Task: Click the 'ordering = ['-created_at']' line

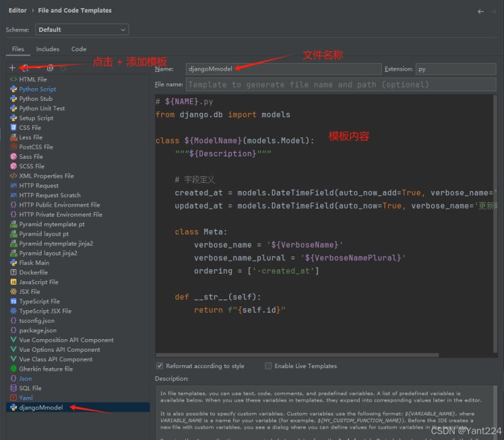Action: 256,271
